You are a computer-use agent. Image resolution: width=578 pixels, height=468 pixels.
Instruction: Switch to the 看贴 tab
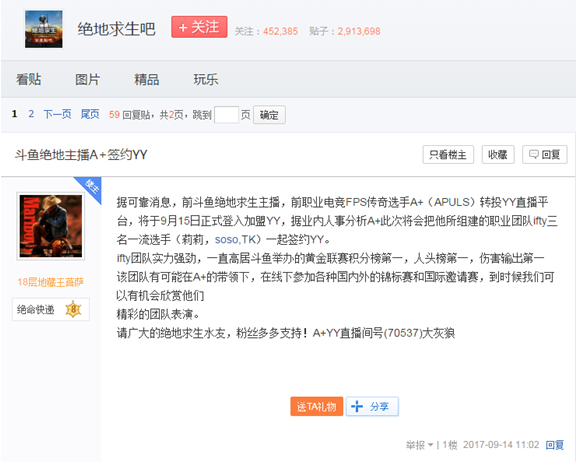[x=29, y=79]
